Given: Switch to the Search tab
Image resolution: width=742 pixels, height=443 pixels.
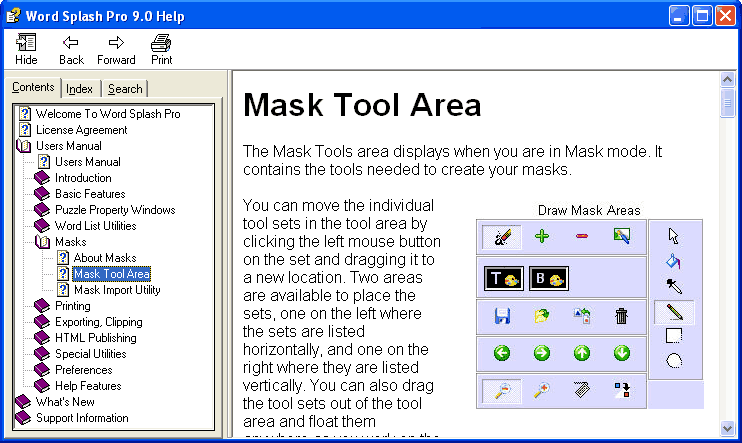Looking at the screenshot, I should pyautogui.click(x=125, y=89).
